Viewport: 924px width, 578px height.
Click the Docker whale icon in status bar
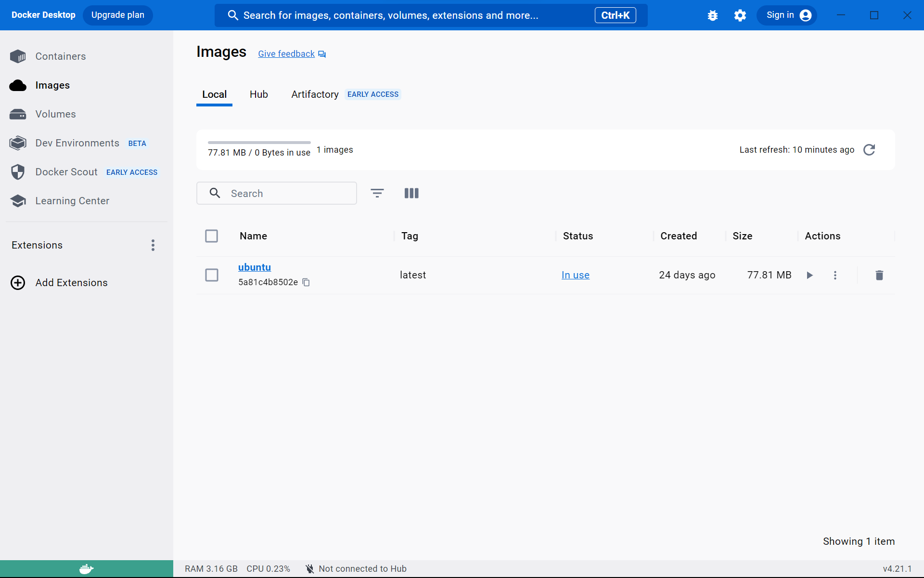click(87, 569)
